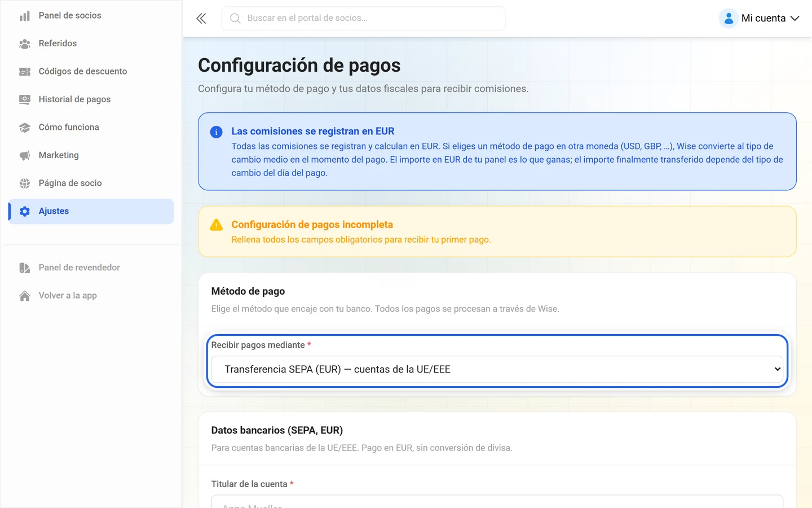Image resolution: width=812 pixels, height=508 pixels.
Task: Click the 'Configuración de pagos' page title
Action: click(x=299, y=65)
